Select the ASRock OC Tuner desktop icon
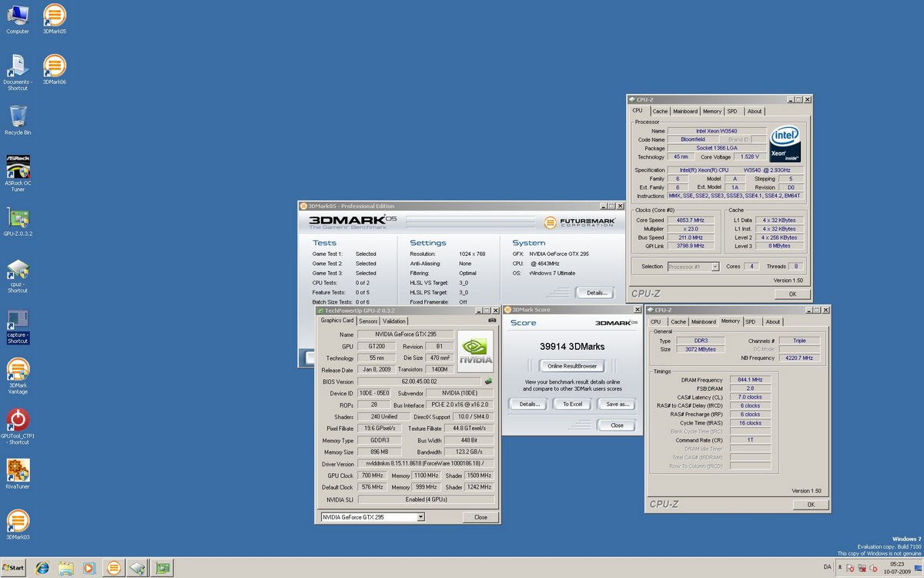The image size is (924, 578). tap(17, 173)
